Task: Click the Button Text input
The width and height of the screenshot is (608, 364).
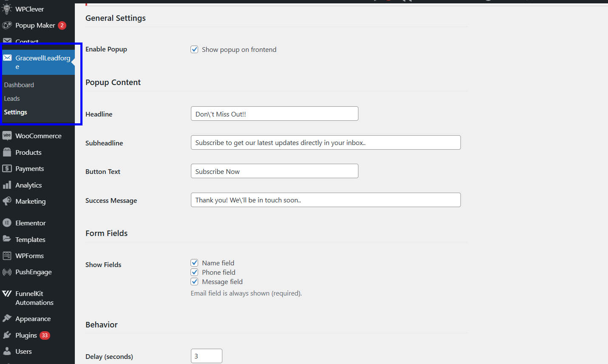Action: pos(274,171)
